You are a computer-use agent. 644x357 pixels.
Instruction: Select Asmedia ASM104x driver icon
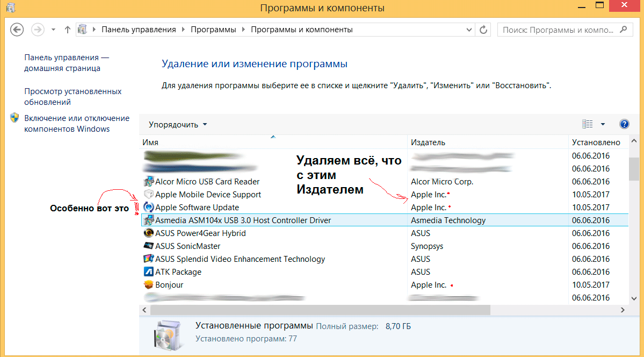click(148, 220)
